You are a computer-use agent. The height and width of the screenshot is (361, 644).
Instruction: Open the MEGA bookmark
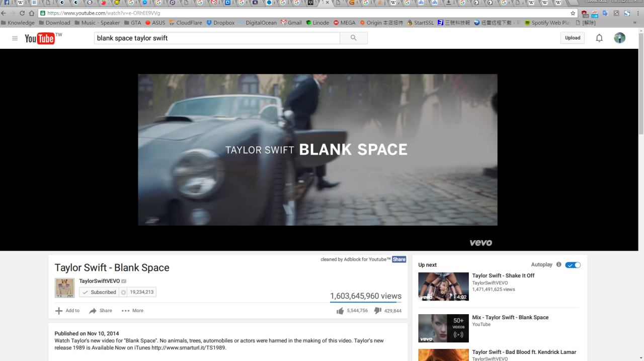click(344, 23)
